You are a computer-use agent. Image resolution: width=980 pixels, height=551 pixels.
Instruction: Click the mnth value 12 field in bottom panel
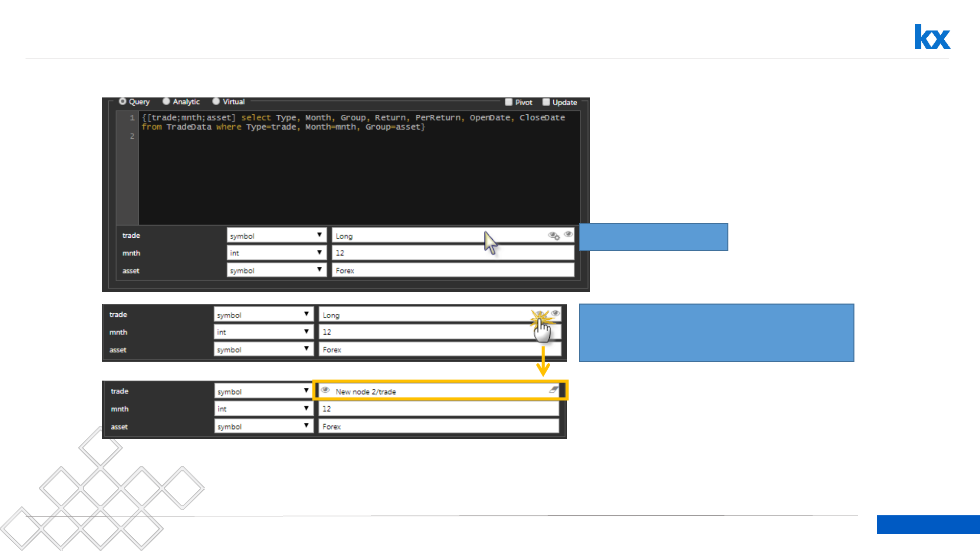pos(438,409)
